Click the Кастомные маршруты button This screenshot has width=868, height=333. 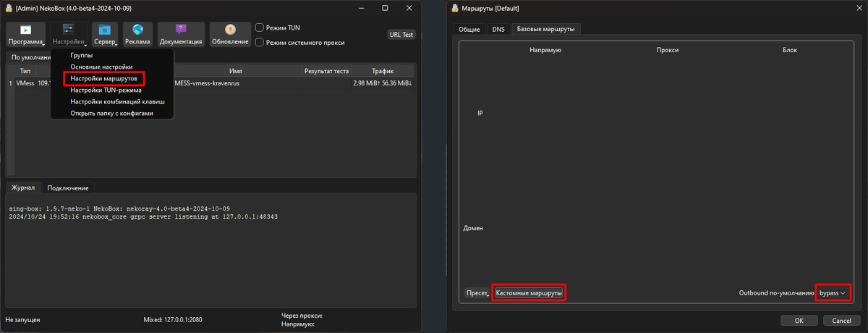point(528,292)
